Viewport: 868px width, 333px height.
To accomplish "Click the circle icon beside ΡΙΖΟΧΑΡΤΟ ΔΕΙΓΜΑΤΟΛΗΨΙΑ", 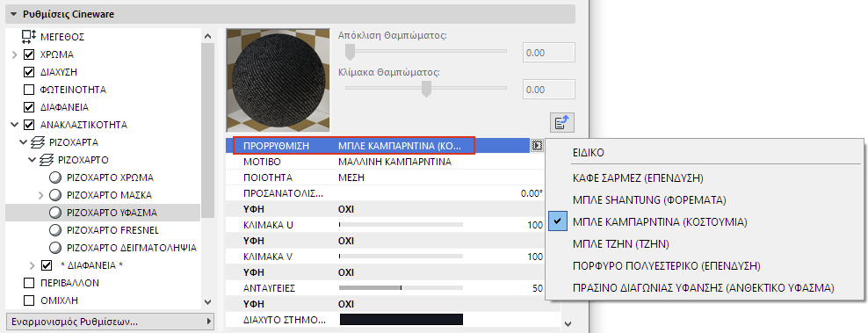I will (x=55, y=248).
